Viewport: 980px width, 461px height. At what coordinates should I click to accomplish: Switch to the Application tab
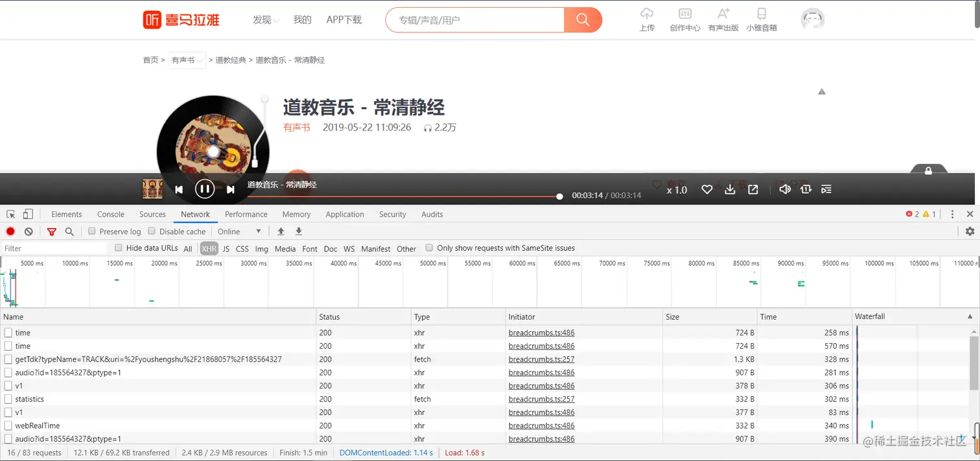click(x=345, y=214)
